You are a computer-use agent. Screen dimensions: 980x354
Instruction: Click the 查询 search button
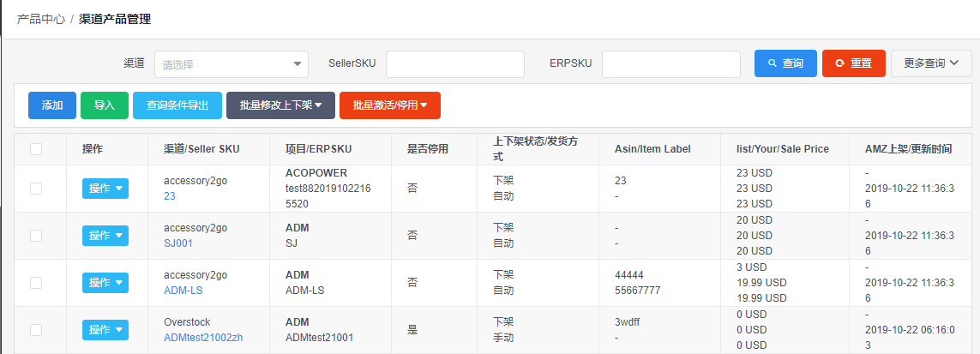[x=785, y=63]
